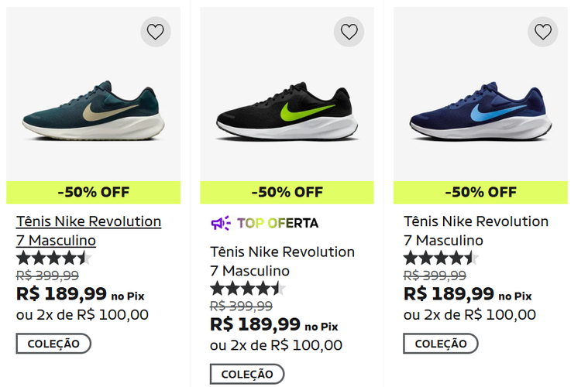The image size is (588, 387).
Task: Click the -50% OFF banner on black shoe
Action: (x=287, y=192)
